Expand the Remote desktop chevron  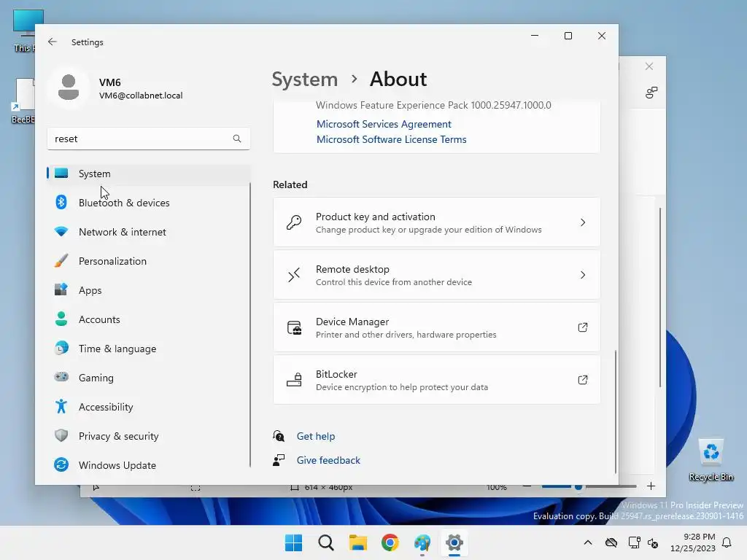583,275
